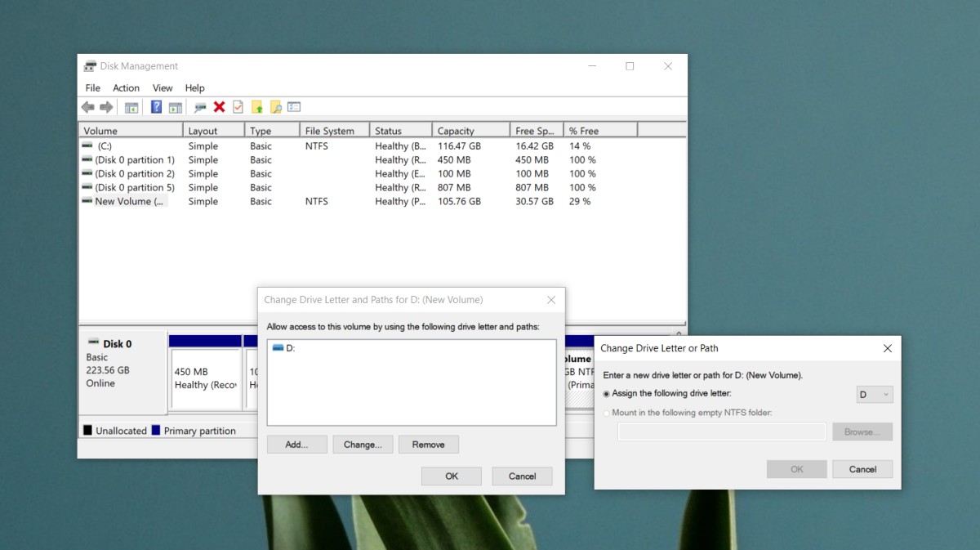Sort by the Status column header
Image resolution: width=980 pixels, height=550 pixels.
(x=400, y=131)
